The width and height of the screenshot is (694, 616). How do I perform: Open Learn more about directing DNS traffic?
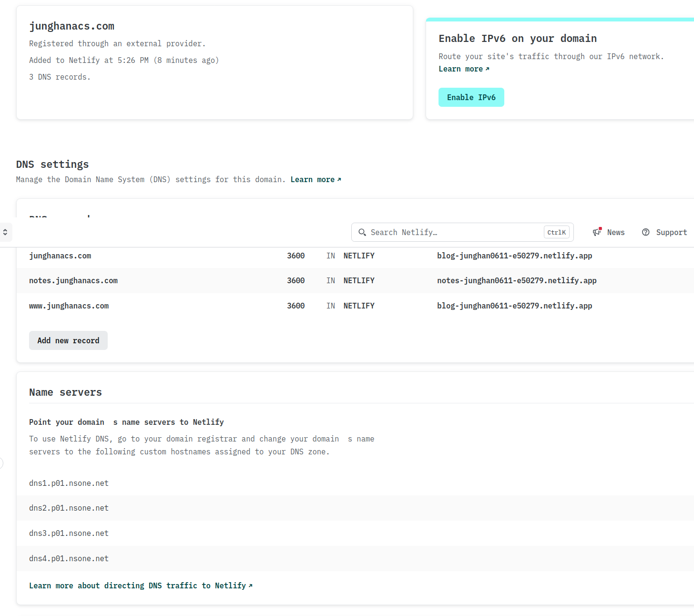pos(141,585)
